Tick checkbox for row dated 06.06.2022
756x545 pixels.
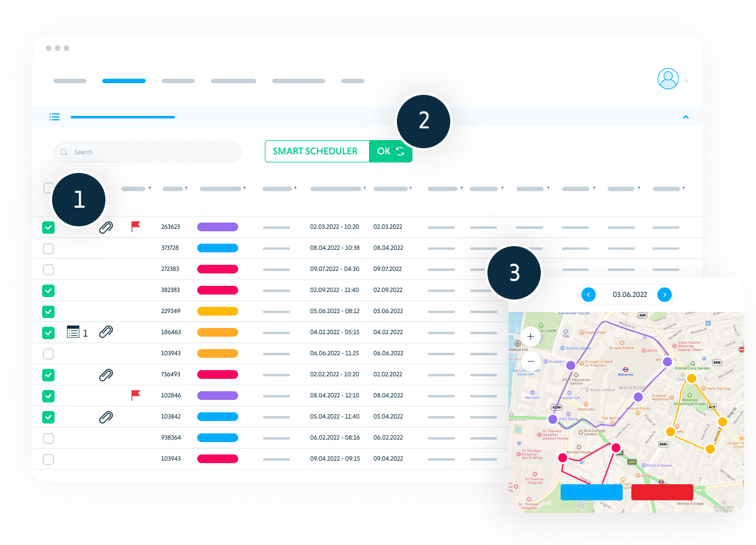(x=48, y=354)
